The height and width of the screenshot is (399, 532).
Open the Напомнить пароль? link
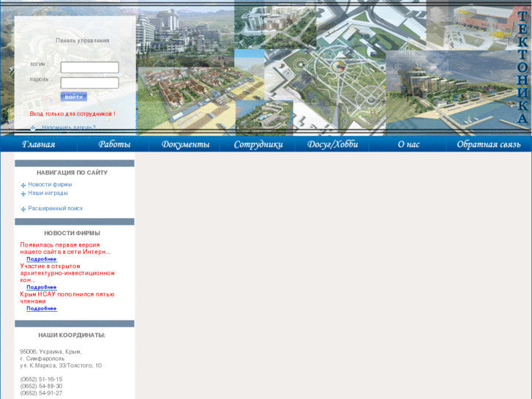tap(69, 127)
